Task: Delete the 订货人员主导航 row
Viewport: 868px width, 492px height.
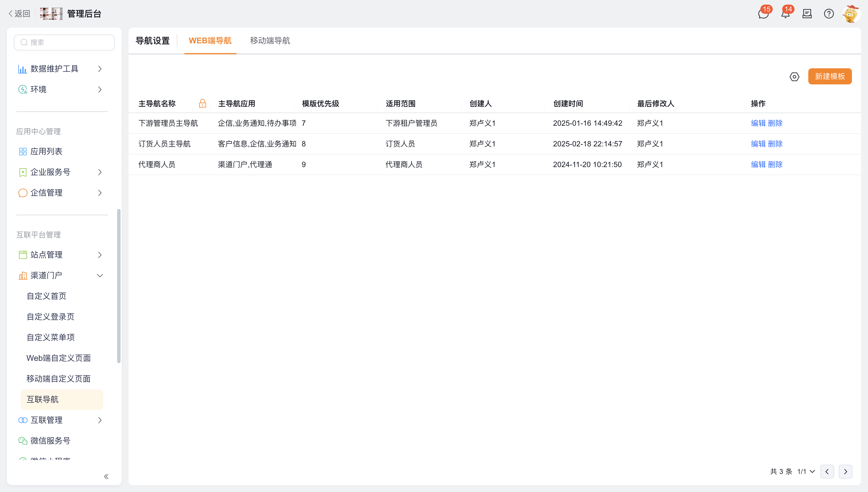Action: coord(775,144)
